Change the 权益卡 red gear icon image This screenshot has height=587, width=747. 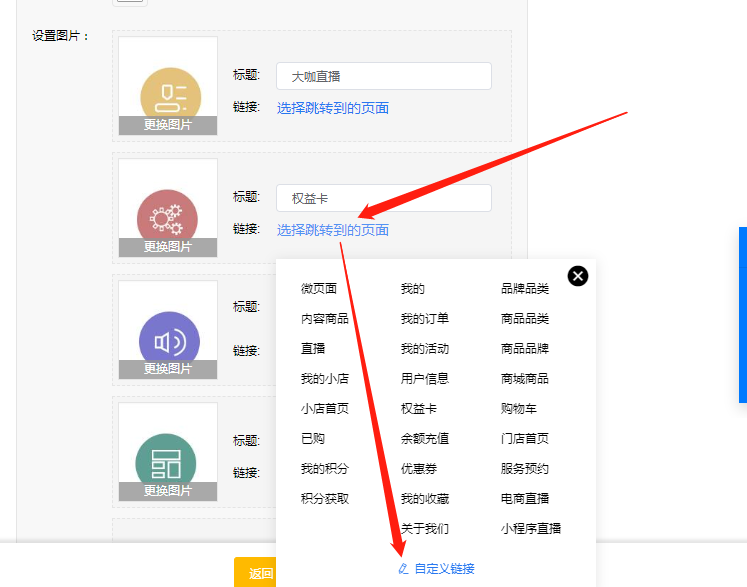pos(168,247)
